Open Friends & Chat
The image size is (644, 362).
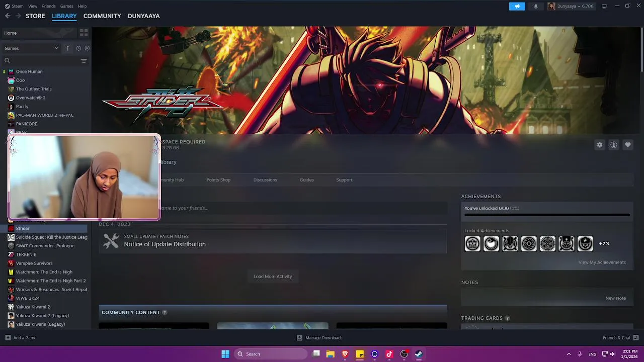coord(620,338)
